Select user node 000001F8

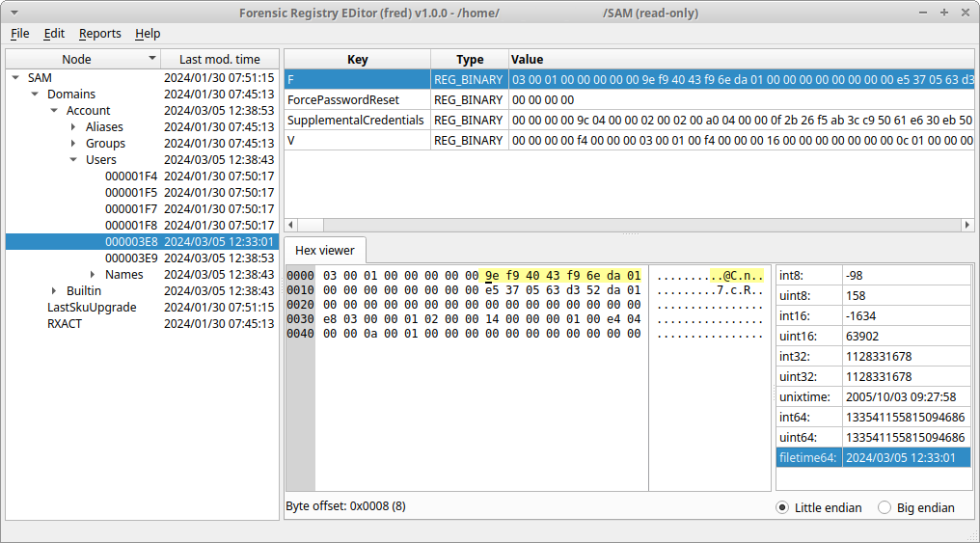click(131, 225)
